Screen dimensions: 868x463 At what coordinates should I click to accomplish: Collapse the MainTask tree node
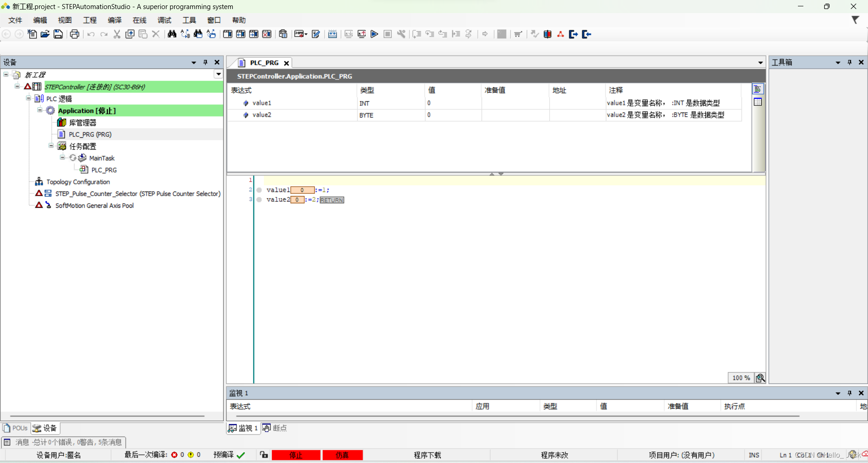(62, 158)
